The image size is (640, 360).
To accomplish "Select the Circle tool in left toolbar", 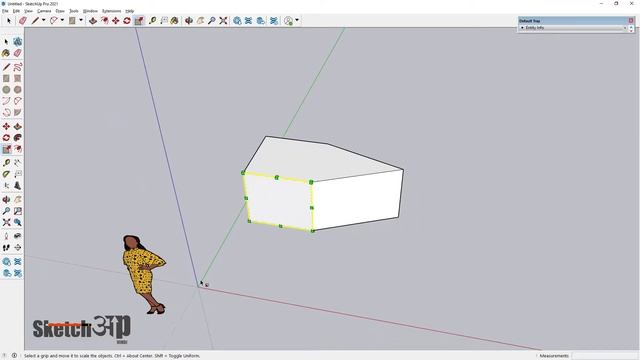I will click(x=6, y=90).
